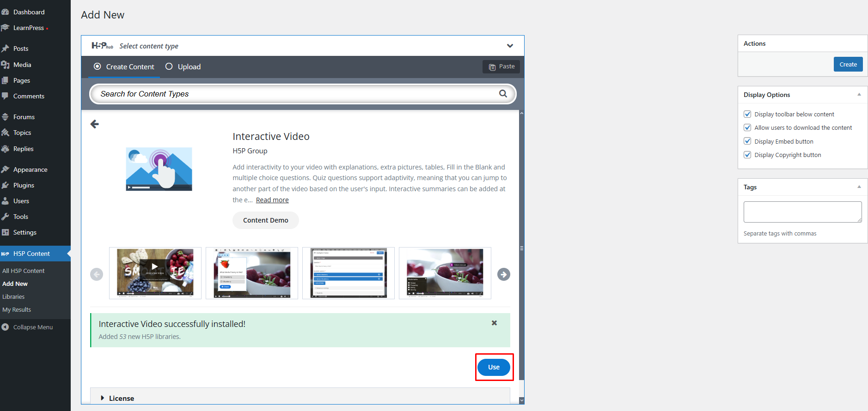The image size is (868, 411).
Task: Open the second screenshot with strawberry quiz
Action: click(252, 273)
